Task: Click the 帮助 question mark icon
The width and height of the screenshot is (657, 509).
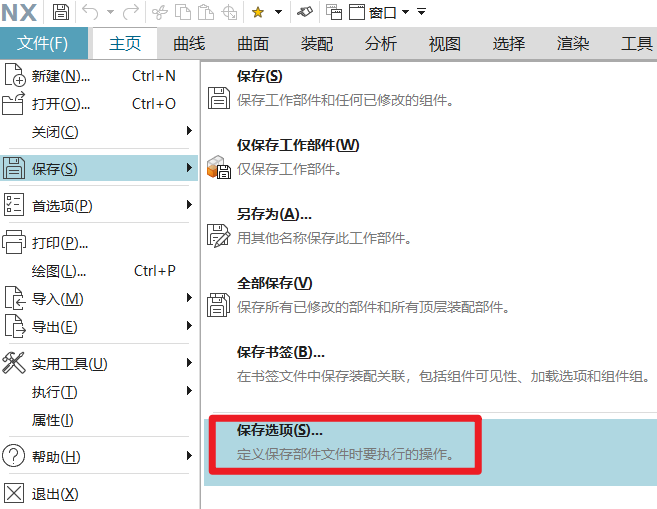Action: [13, 455]
